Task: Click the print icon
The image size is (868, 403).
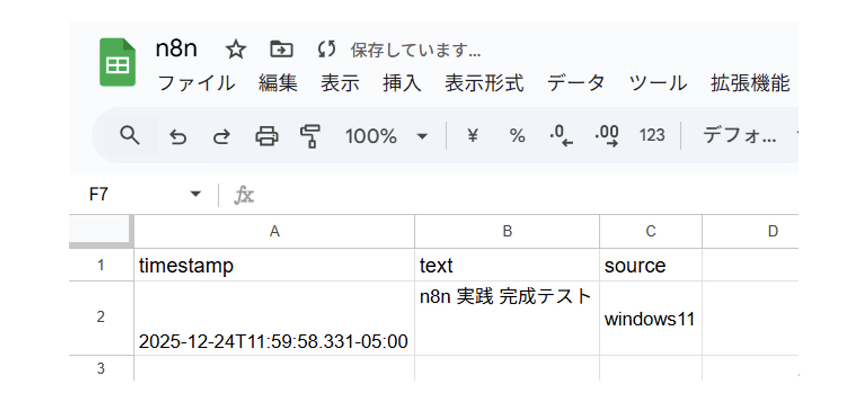Action: [x=266, y=136]
